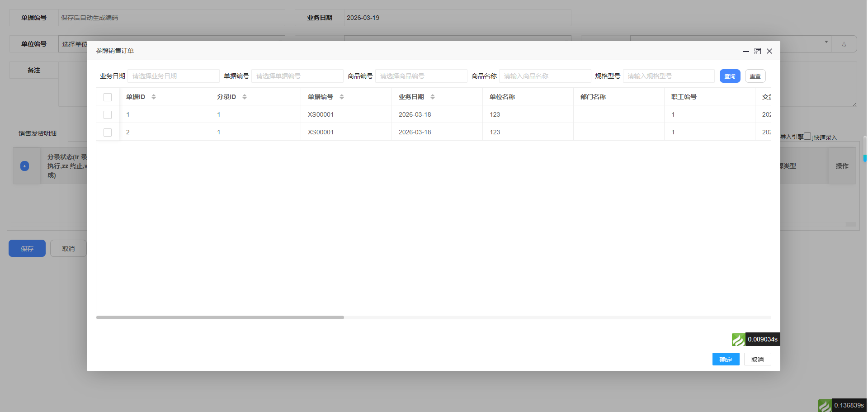Viewport: 868px width, 412px height.
Task: Sort table by 分录ID column arrows
Action: coord(245,97)
